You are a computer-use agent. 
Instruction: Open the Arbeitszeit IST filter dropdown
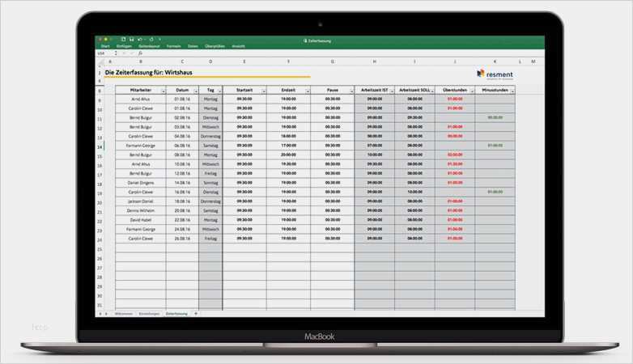point(392,91)
